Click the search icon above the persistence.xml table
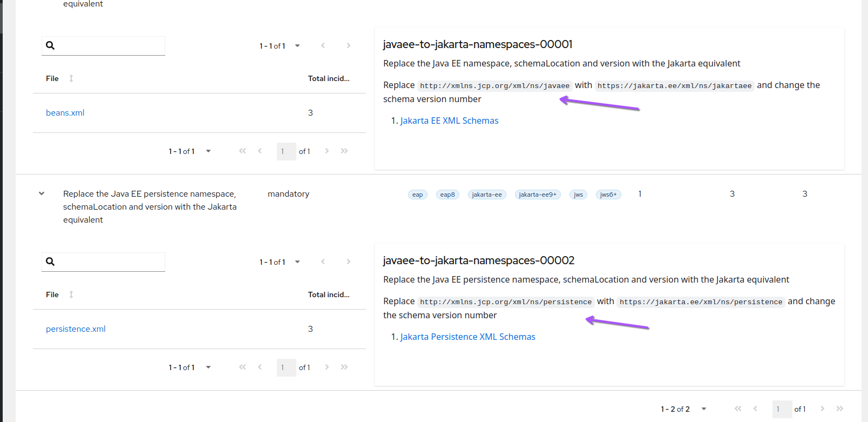This screenshot has width=868, height=422. (x=50, y=262)
